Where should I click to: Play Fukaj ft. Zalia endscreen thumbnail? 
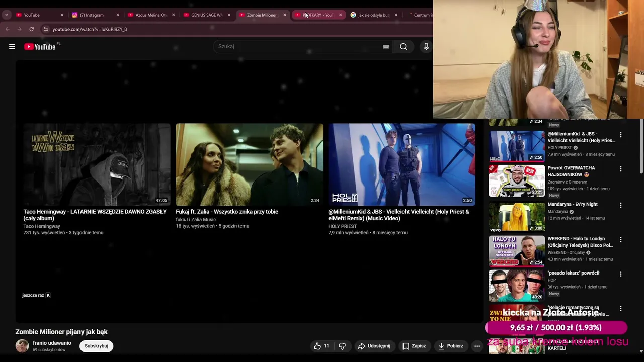coord(249,164)
